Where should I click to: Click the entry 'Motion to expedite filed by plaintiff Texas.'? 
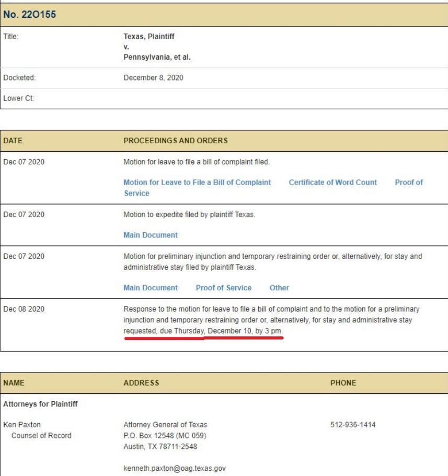pyautogui.click(x=190, y=214)
